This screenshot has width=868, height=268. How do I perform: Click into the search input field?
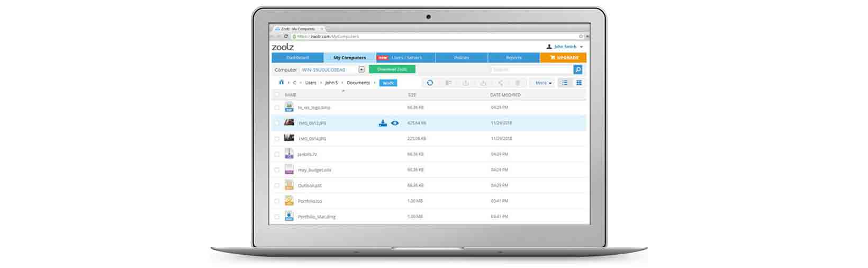click(531, 69)
